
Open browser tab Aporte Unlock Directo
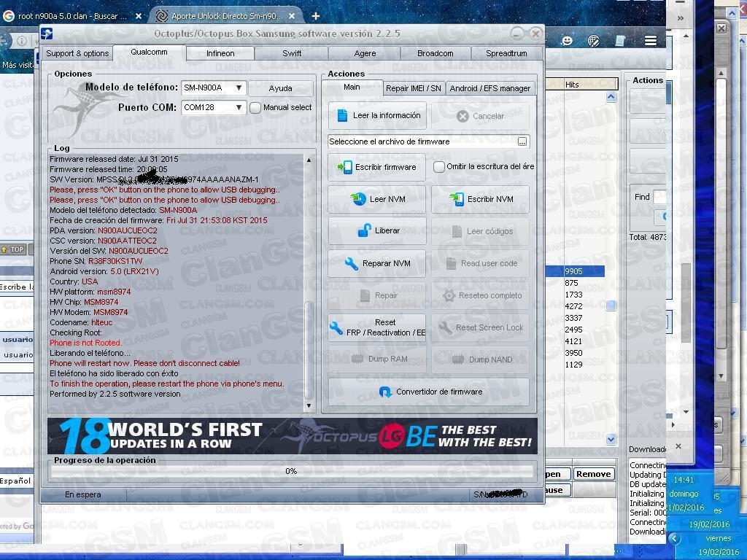226,16
